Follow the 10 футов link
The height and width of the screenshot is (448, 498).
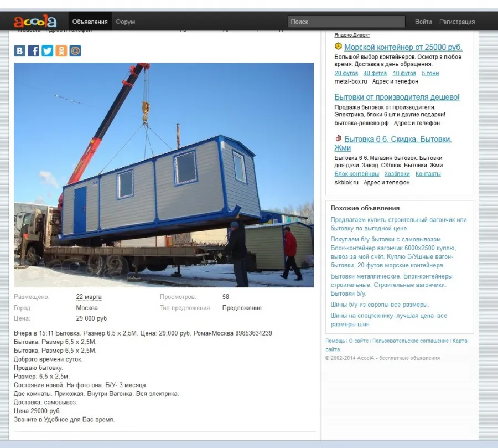click(x=404, y=73)
